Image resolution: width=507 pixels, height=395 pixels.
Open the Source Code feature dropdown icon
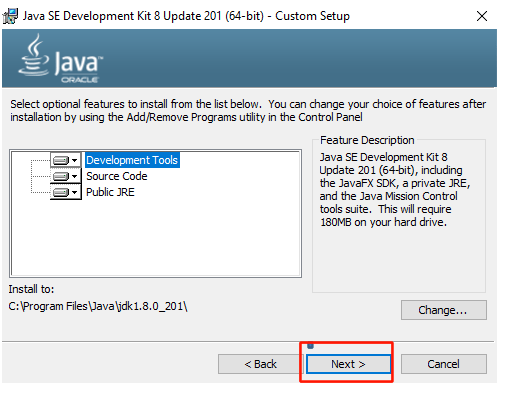click(66, 176)
